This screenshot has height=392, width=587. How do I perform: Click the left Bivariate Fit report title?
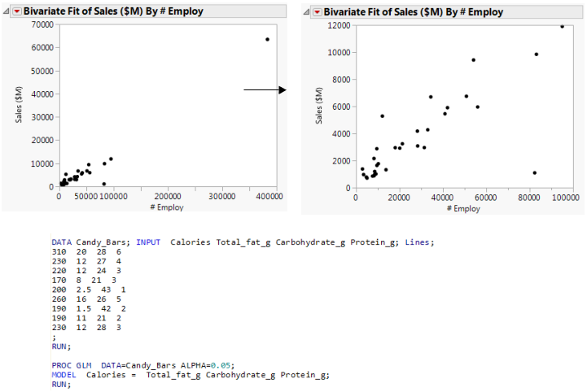tap(114, 11)
